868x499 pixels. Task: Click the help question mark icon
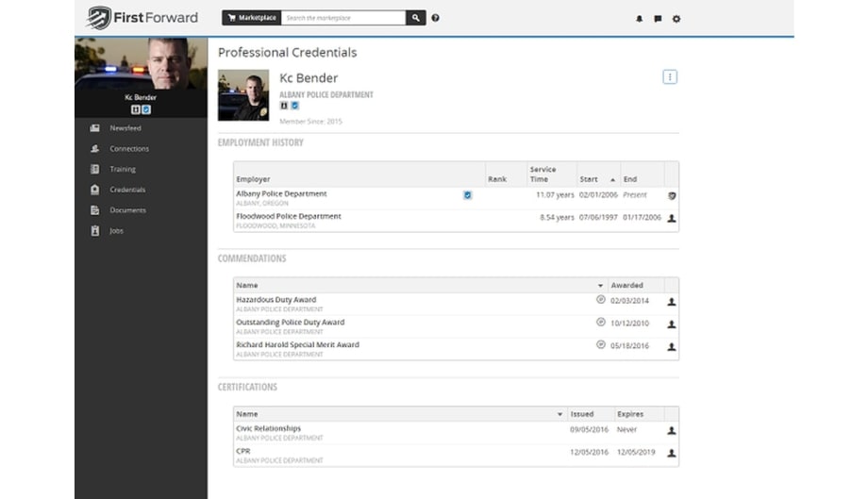(x=435, y=18)
